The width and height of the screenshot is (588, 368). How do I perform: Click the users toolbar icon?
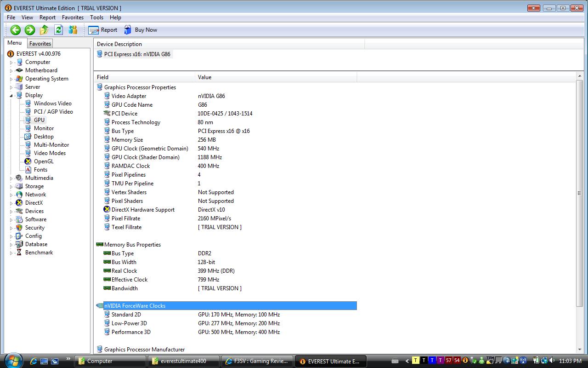[x=73, y=30]
